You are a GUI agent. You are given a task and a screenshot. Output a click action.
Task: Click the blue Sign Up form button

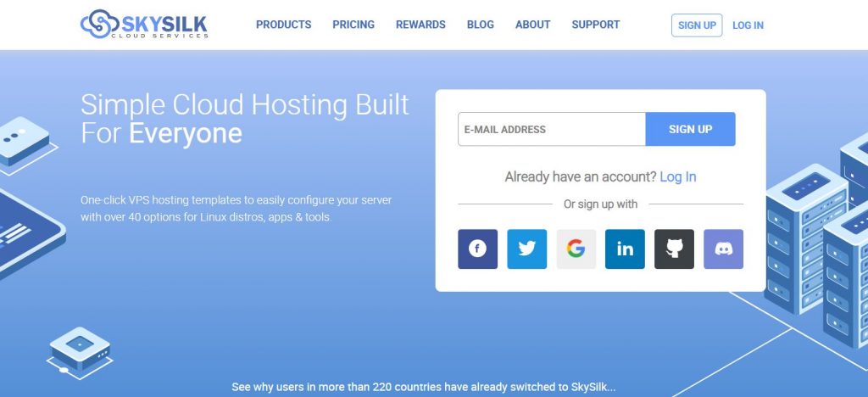pos(690,129)
